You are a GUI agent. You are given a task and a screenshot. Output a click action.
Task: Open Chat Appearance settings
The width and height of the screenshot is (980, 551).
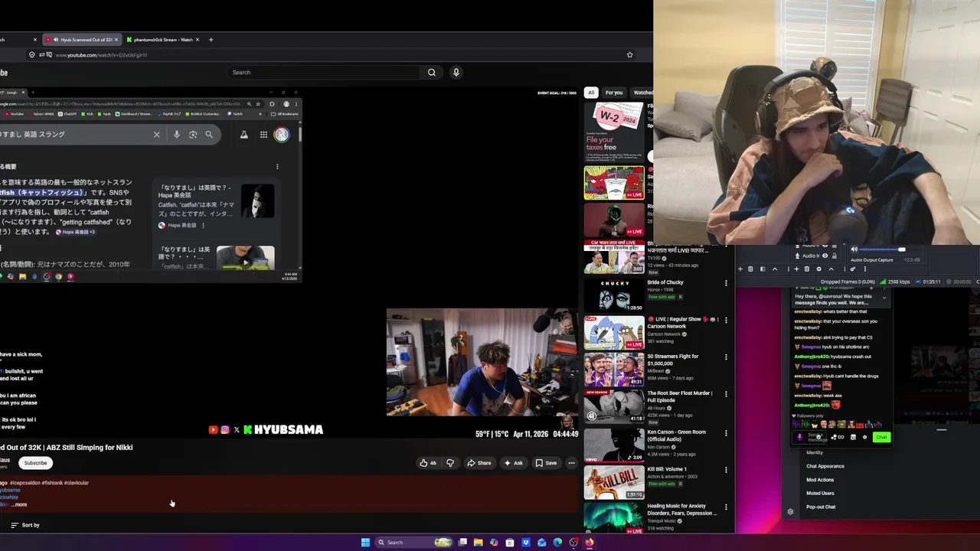(x=825, y=466)
